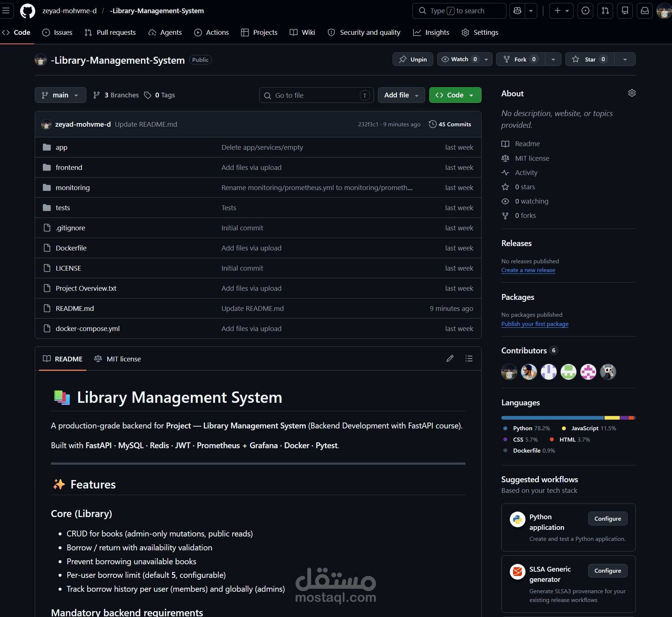Open the green Code dropdown

click(x=455, y=95)
